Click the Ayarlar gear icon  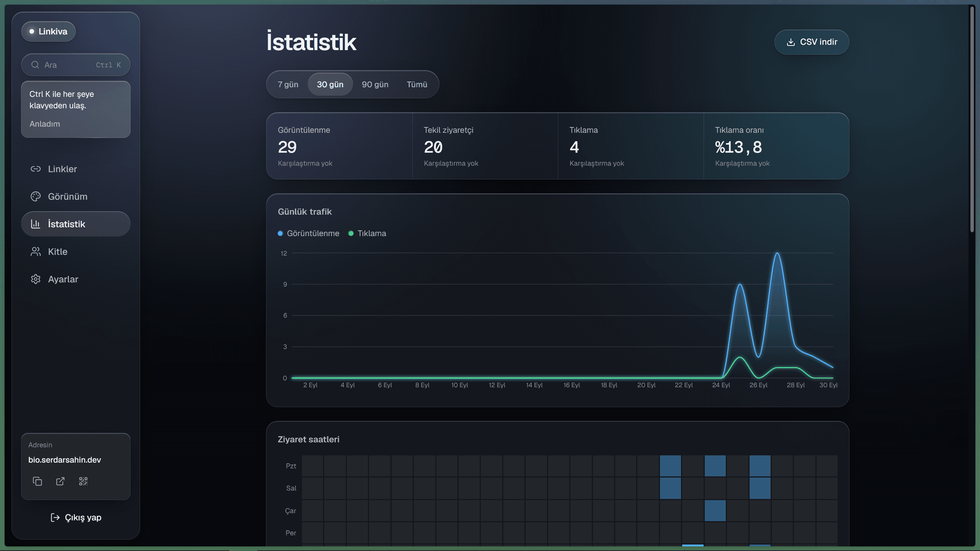[x=36, y=279]
